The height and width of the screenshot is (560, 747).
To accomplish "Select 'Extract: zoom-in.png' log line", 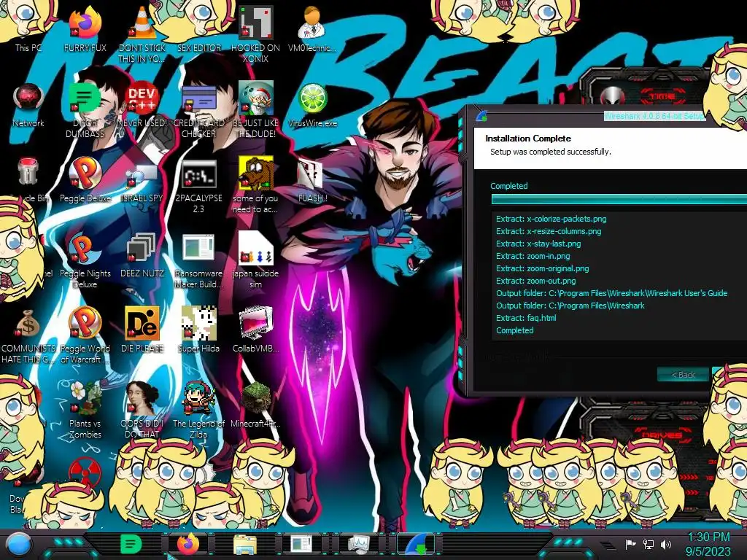I will [x=533, y=256].
